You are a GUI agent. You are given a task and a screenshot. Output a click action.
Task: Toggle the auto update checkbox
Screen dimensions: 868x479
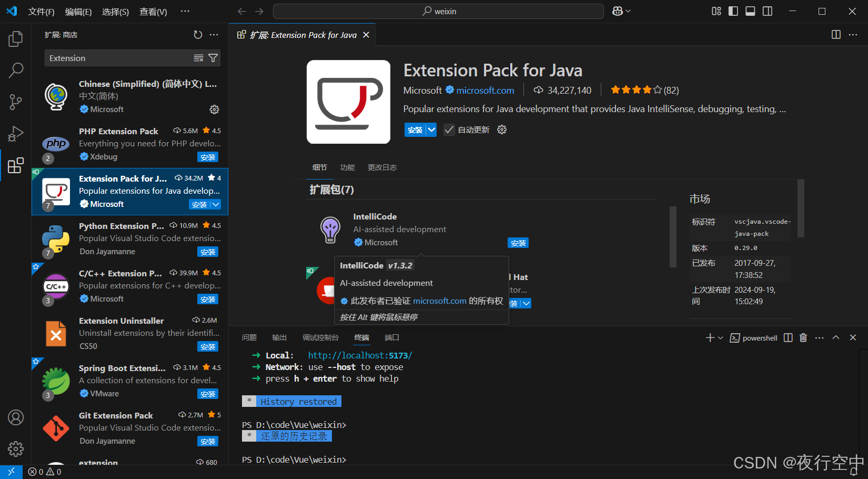[449, 129]
